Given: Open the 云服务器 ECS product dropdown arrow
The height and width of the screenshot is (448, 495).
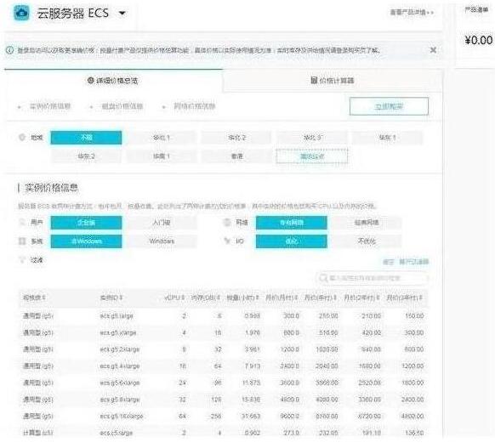Looking at the screenshot, I should click(122, 14).
